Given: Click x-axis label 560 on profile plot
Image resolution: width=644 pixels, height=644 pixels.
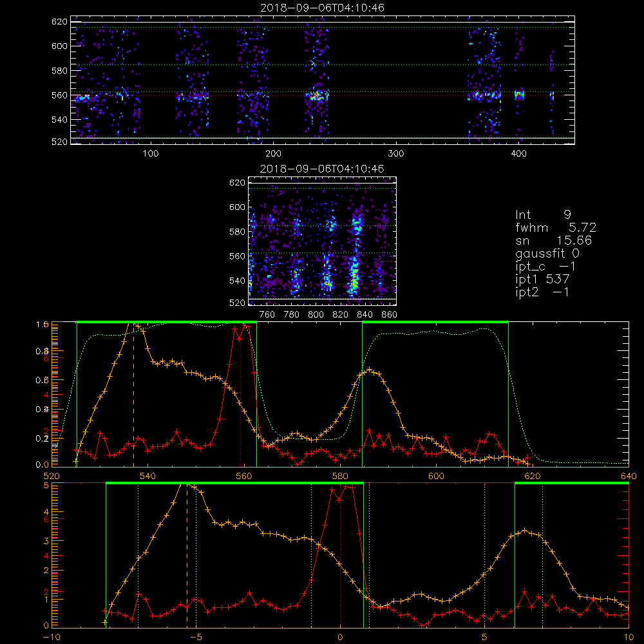Looking at the screenshot, I should [244, 477].
